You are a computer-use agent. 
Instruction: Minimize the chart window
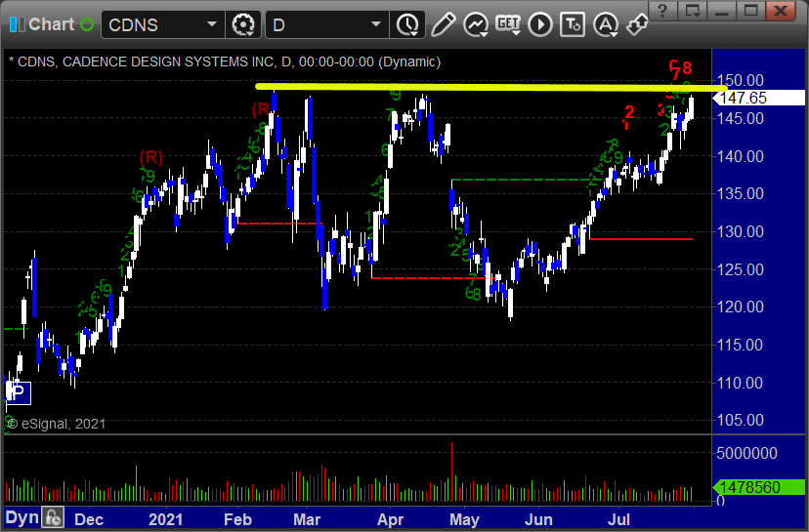(722, 11)
